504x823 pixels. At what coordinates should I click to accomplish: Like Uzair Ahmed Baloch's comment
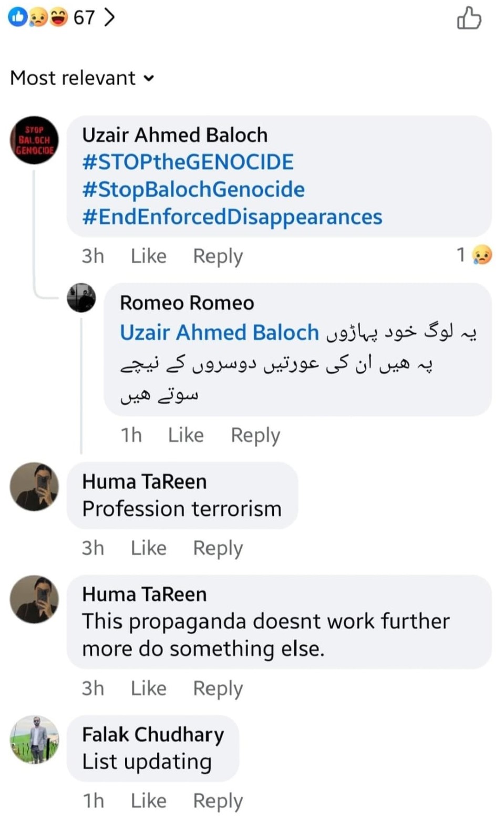click(x=149, y=256)
